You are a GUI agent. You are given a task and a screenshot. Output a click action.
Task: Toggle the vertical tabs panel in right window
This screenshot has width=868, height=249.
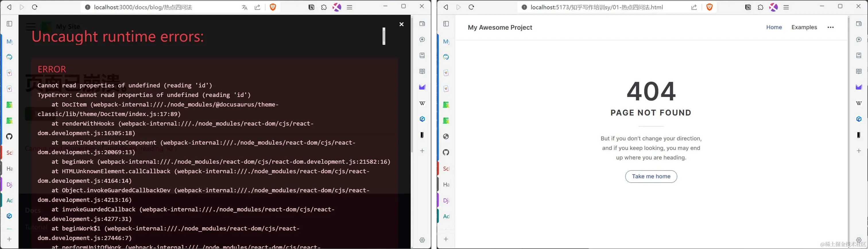pyautogui.click(x=446, y=24)
